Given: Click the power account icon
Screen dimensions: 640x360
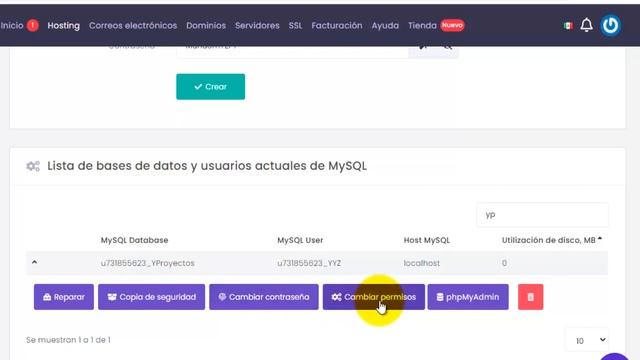Looking at the screenshot, I should (610, 25).
